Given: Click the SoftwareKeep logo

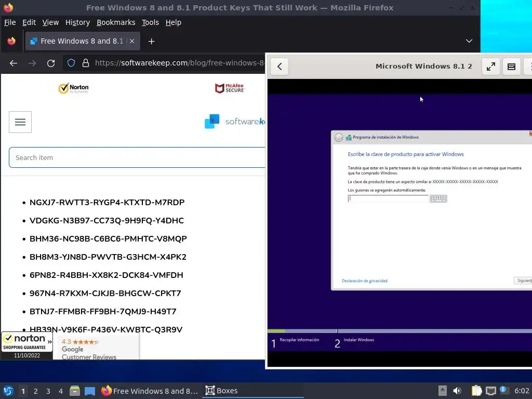Looking at the screenshot, I should point(235,121).
